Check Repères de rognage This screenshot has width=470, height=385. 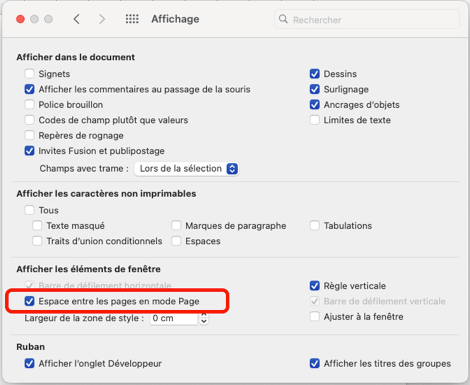click(29, 135)
